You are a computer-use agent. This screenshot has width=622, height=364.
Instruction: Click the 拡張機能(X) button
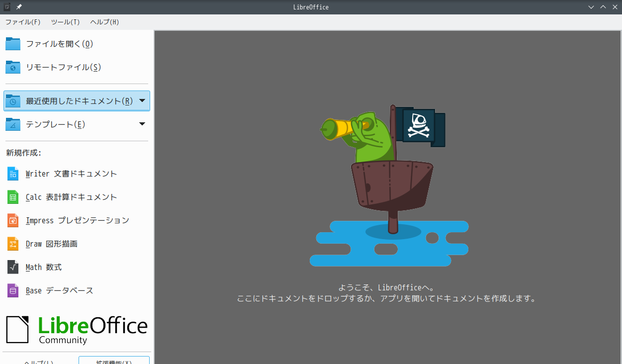[x=114, y=361]
